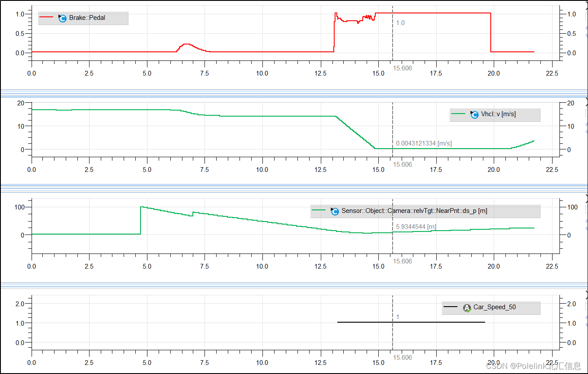Click the 15.606 time label under ds_p plot
Viewport: 588px width, 374px height.
click(x=403, y=261)
